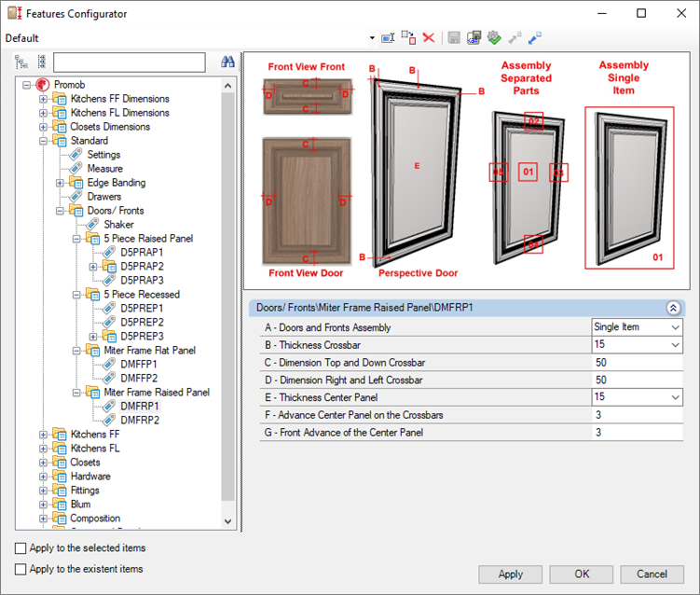Click the gear with green checkmark icon
The width and height of the screenshot is (700, 595).
(494, 38)
